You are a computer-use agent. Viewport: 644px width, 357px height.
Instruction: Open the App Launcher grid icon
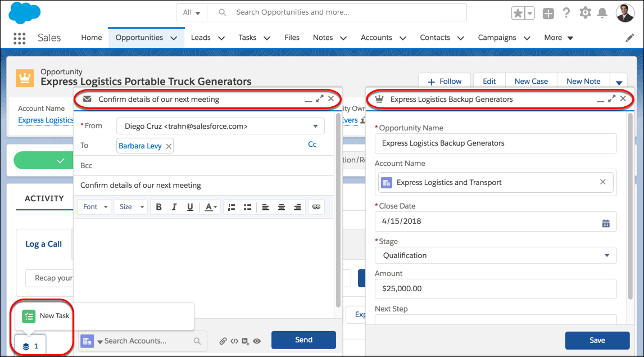19,38
